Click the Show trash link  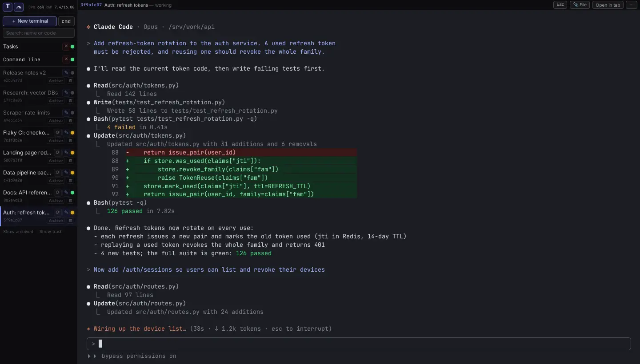(x=51, y=232)
